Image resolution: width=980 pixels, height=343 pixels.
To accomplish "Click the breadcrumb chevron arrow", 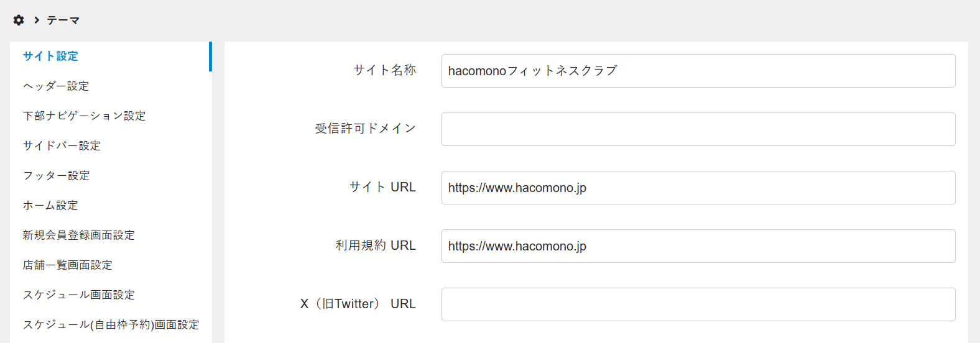I will point(37,20).
